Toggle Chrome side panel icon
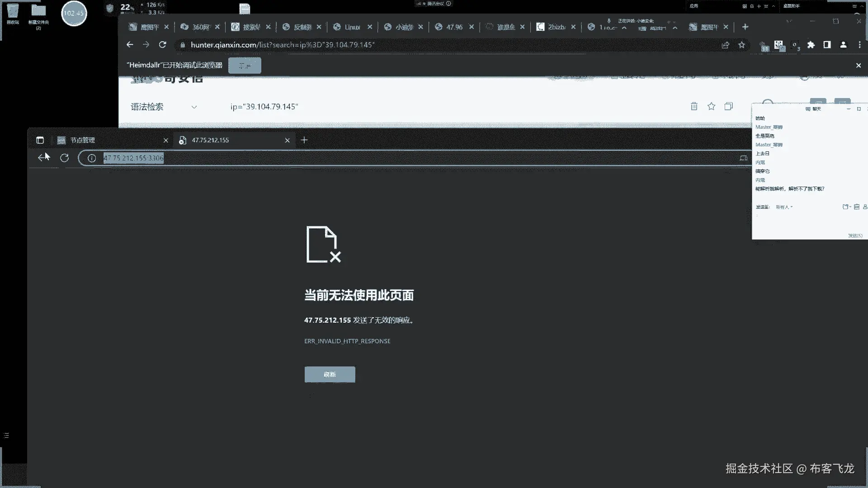 (x=827, y=45)
